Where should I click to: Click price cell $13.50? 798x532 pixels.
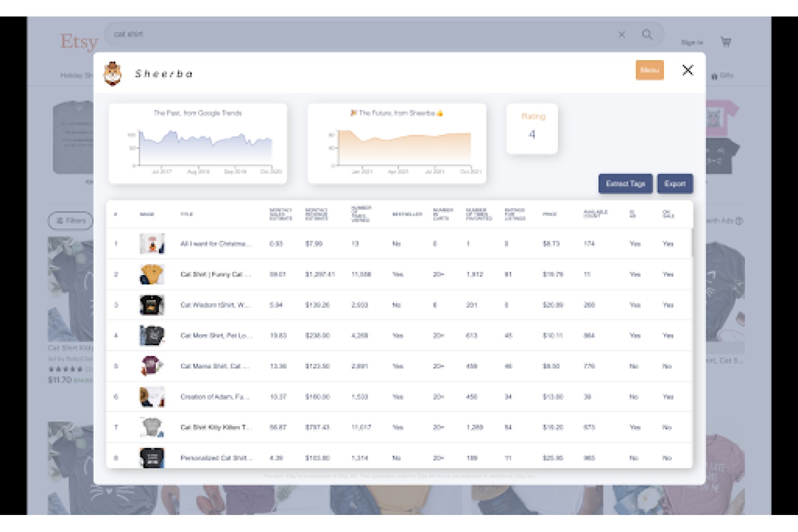(553, 397)
